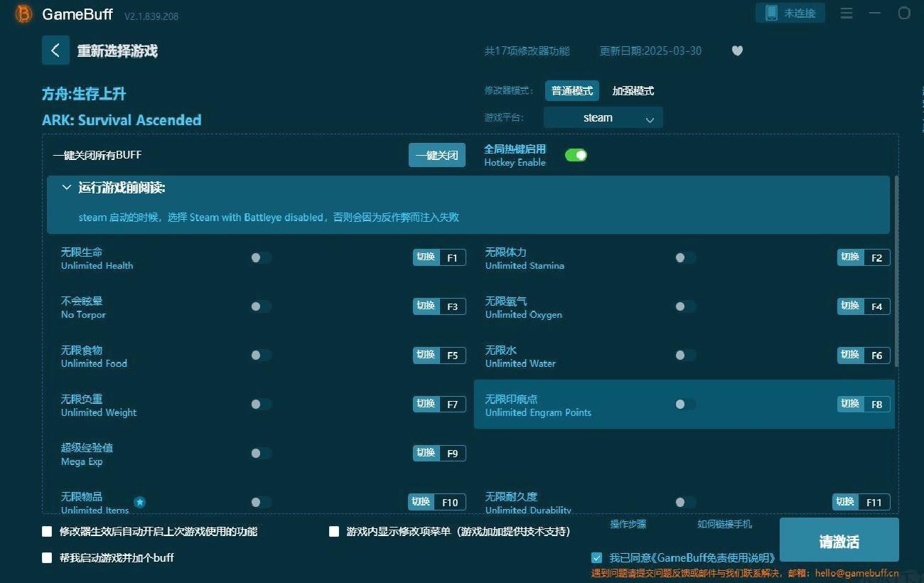Enable the Unlimited Durability toggle

pyautogui.click(x=685, y=503)
